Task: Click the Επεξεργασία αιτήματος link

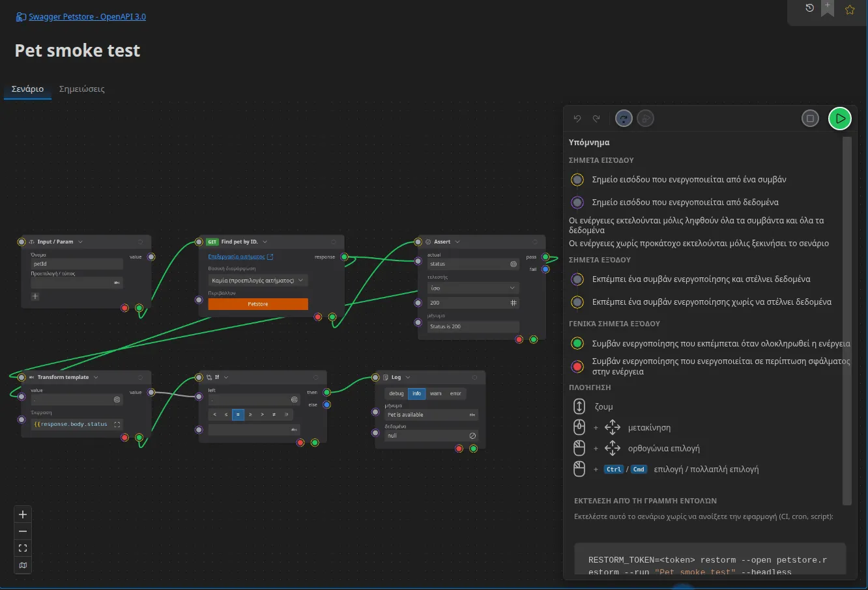Action: (240, 257)
